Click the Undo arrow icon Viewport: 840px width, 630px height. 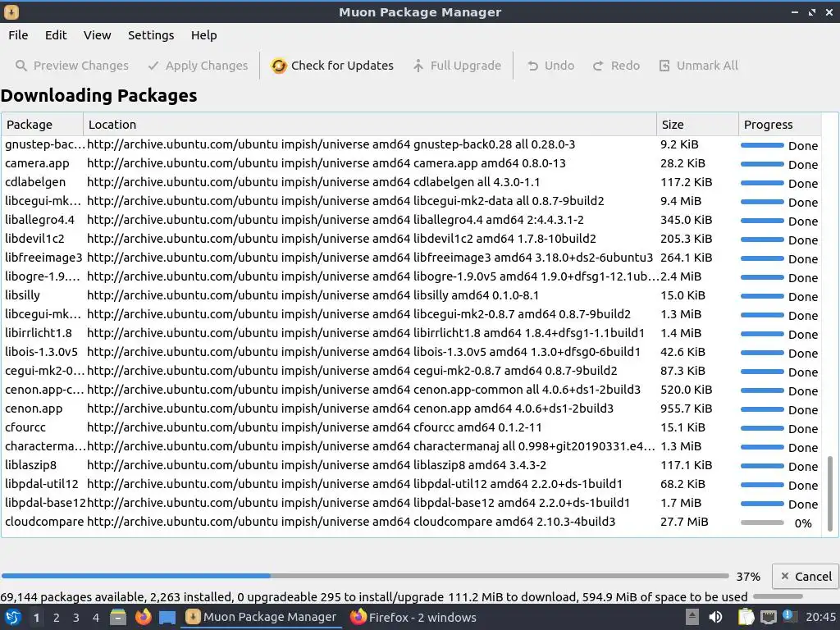(532, 66)
